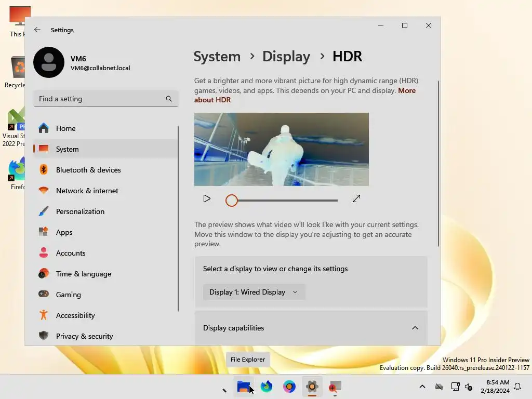Open the notification bell icon
The height and width of the screenshot is (399, 532).
(518, 387)
